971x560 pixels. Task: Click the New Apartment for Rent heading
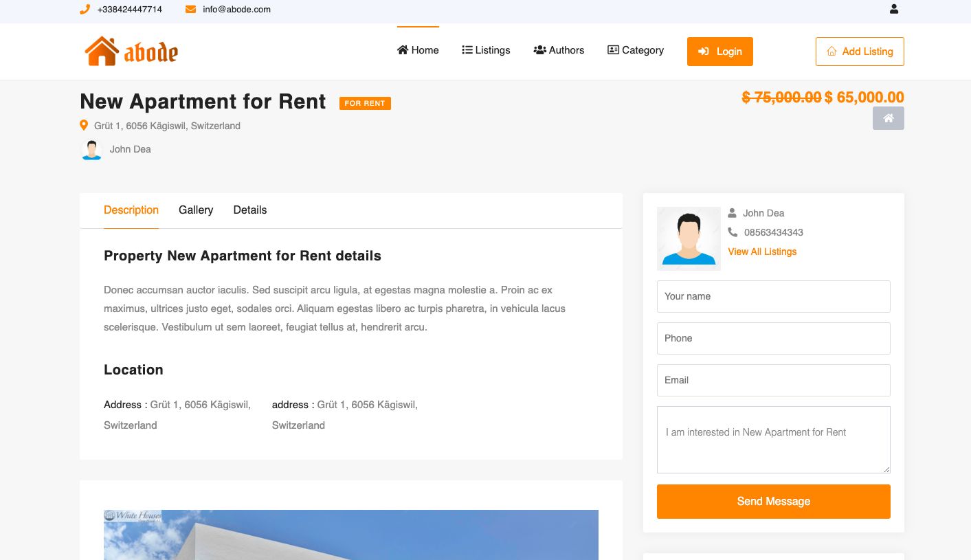tap(203, 102)
